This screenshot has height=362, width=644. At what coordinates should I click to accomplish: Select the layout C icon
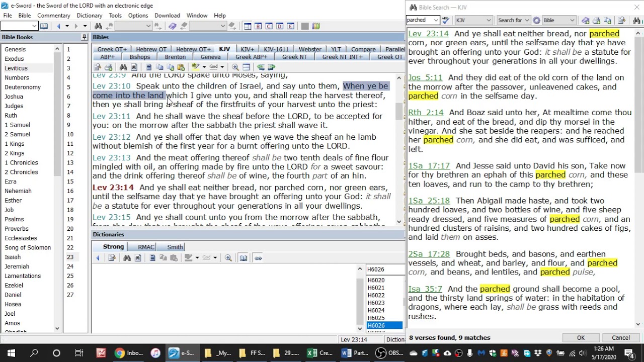[269, 26]
